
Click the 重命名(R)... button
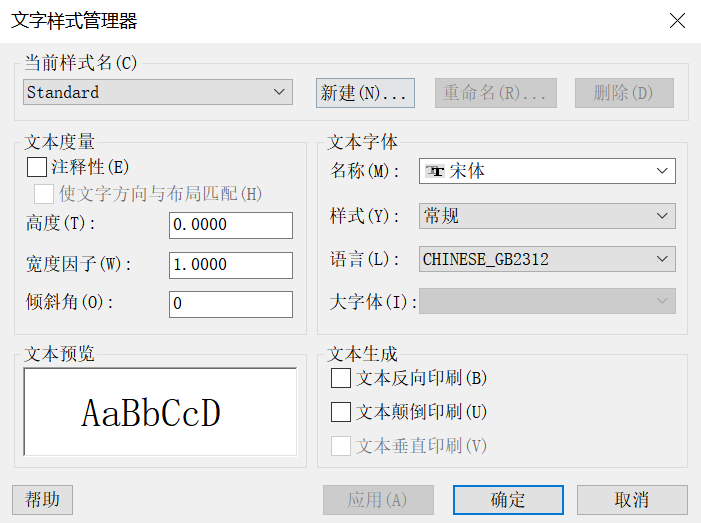point(496,93)
